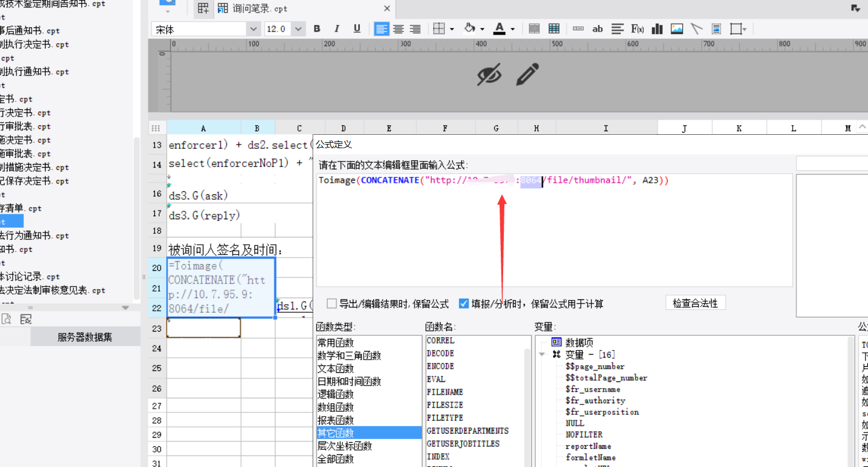Screen dimensions: 868x467
Task: Select cell A23 in spreadsheet
Action: click(203, 328)
